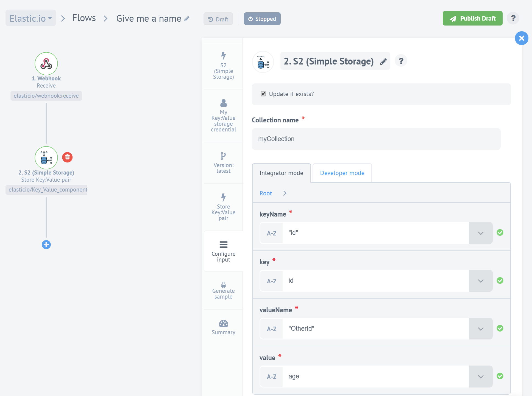Click the value input field with age
Screen dimensions: 532x396
(375, 377)
